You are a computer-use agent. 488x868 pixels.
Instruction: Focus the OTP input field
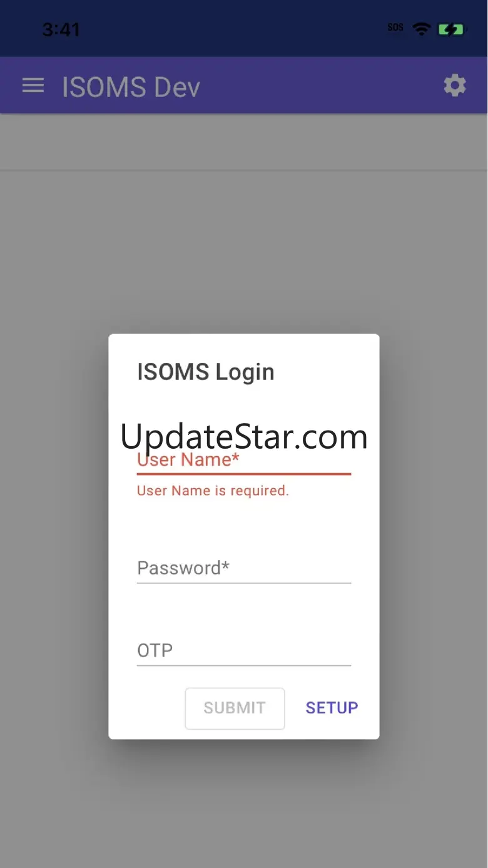(x=244, y=651)
